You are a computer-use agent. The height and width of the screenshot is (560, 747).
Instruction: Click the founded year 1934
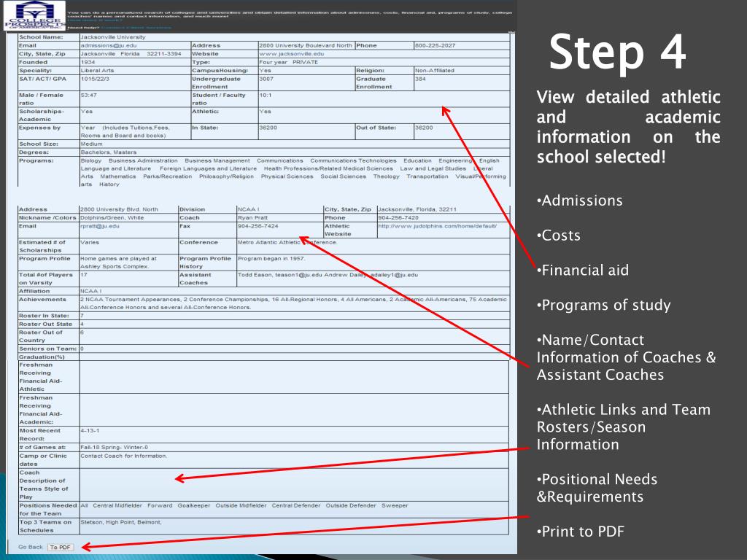pos(88,63)
